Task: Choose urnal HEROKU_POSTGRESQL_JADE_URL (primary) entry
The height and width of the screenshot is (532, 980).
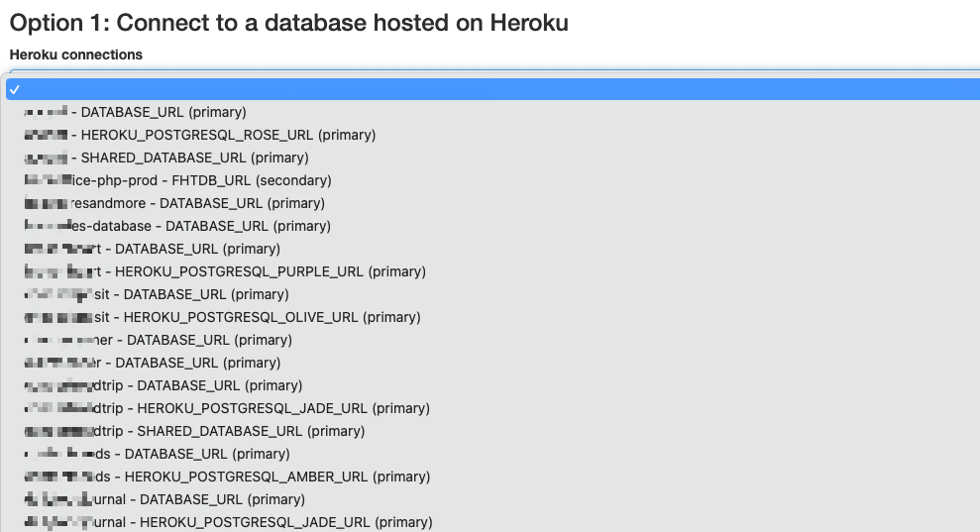Action: tap(492, 522)
